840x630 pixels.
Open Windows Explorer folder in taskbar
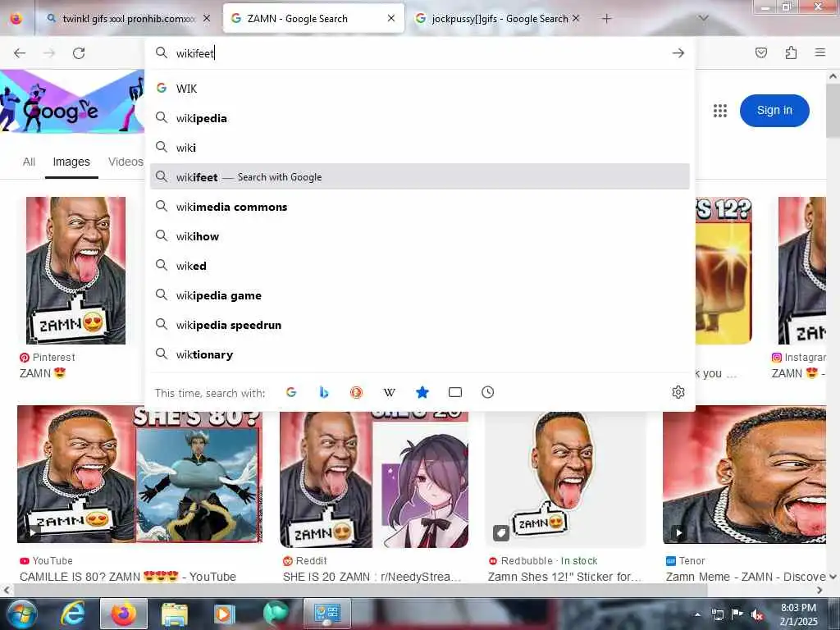[174, 614]
